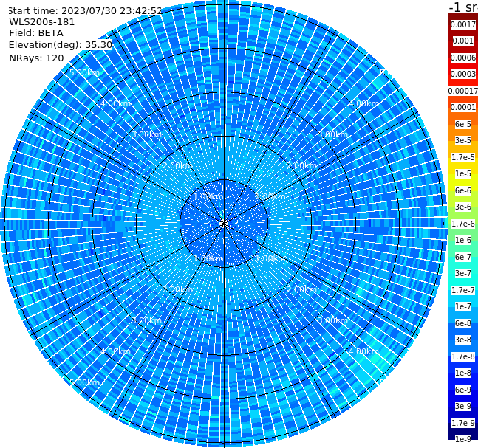Click the Field: BETA label
478x448 pixels.
(36, 33)
